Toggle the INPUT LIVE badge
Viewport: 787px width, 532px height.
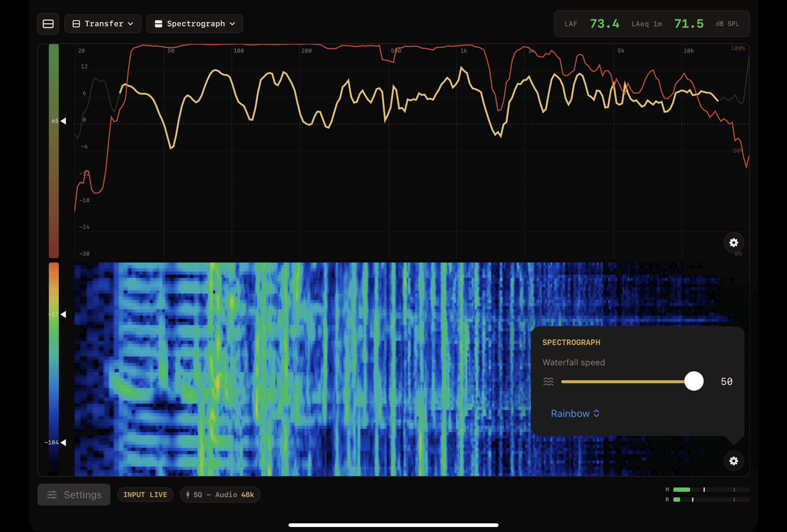tap(145, 495)
